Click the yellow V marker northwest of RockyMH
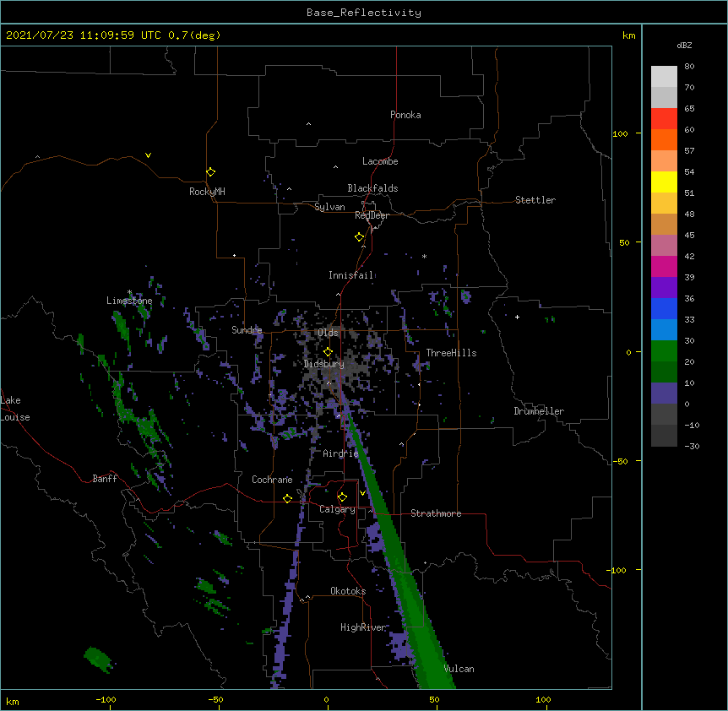728x711 pixels. [x=148, y=155]
